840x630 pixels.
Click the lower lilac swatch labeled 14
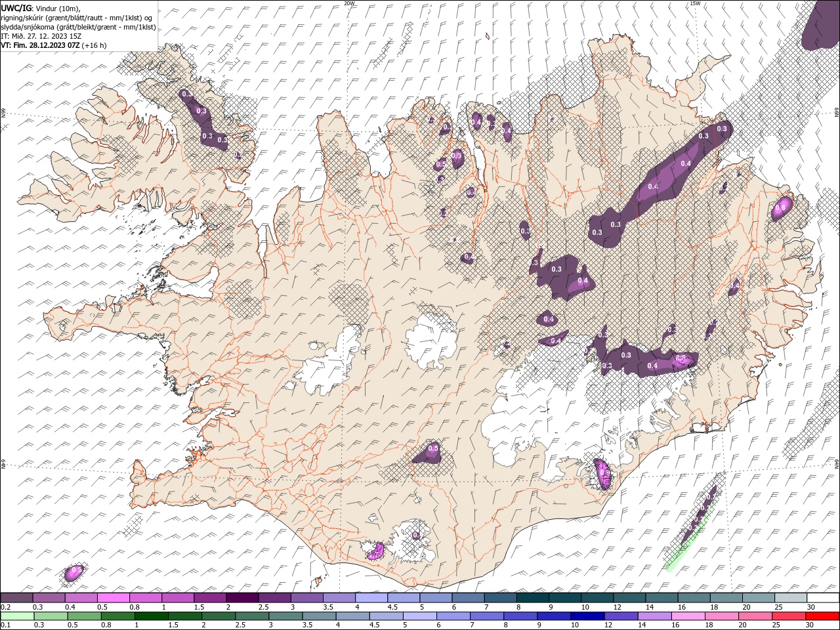coord(654,616)
